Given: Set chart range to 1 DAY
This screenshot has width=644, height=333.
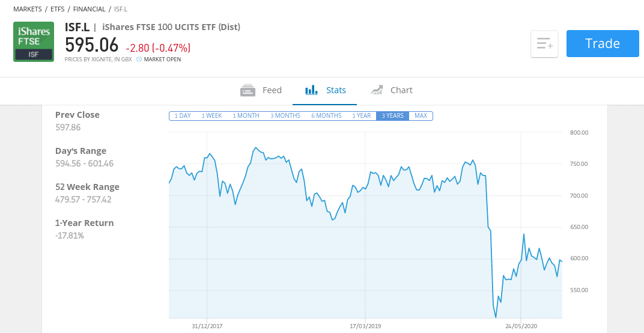Looking at the screenshot, I should pos(183,115).
